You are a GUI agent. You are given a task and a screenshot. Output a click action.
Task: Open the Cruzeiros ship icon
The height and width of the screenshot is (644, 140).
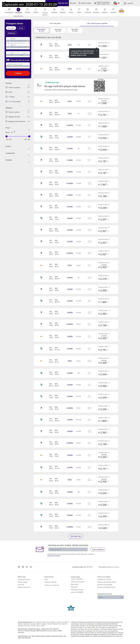tap(96, 9)
